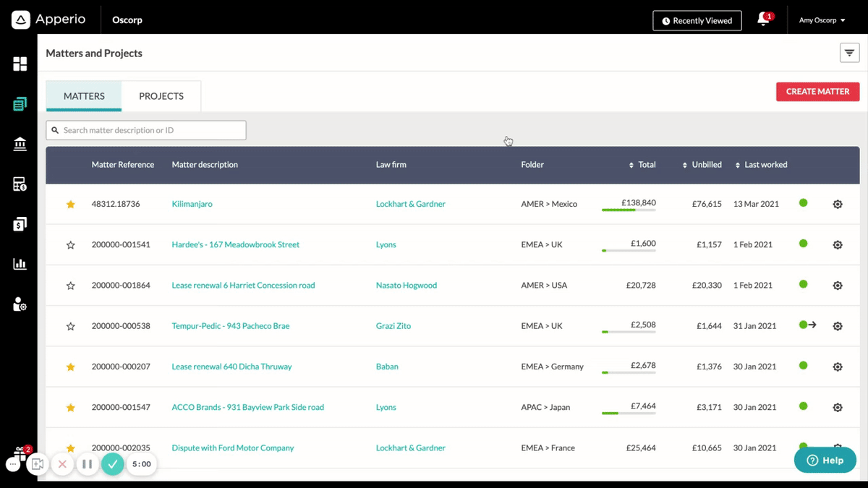
Task: Open the dashboard grid icon in sidebar
Action: 20,64
